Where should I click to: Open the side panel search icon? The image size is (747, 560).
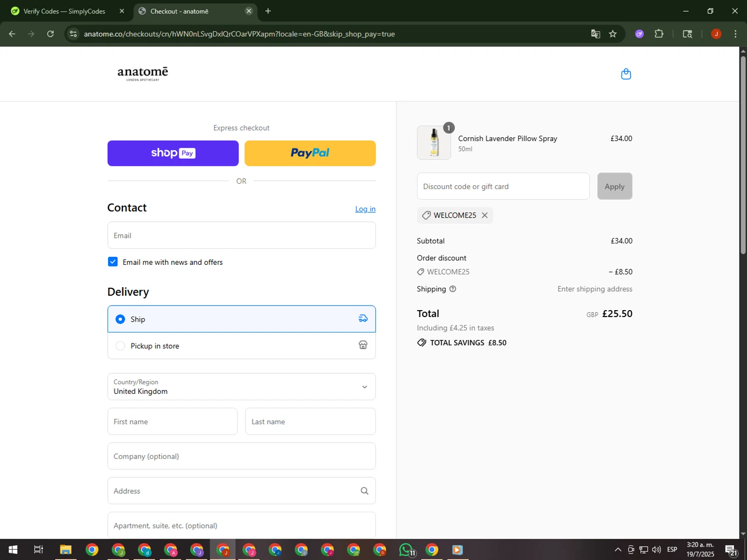(x=687, y=34)
